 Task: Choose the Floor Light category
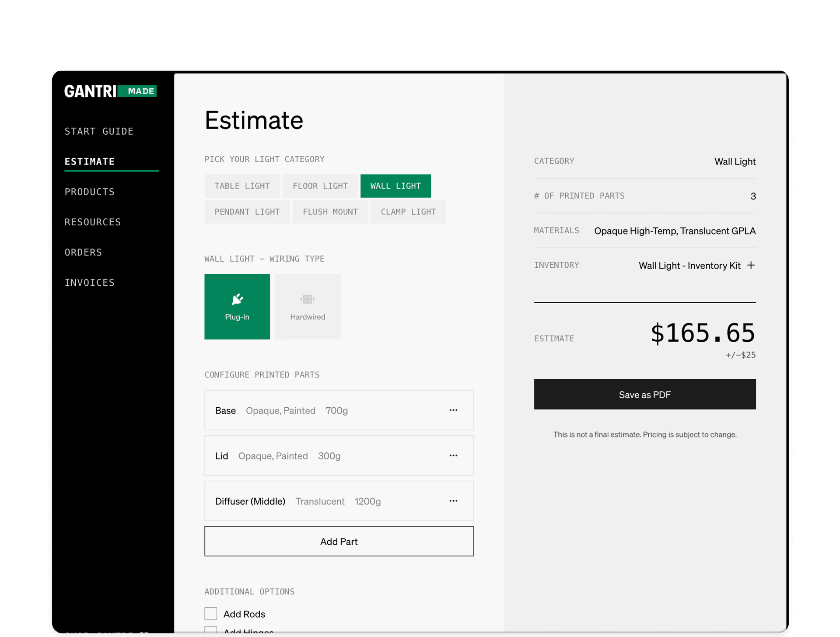(x=320, y=186)
